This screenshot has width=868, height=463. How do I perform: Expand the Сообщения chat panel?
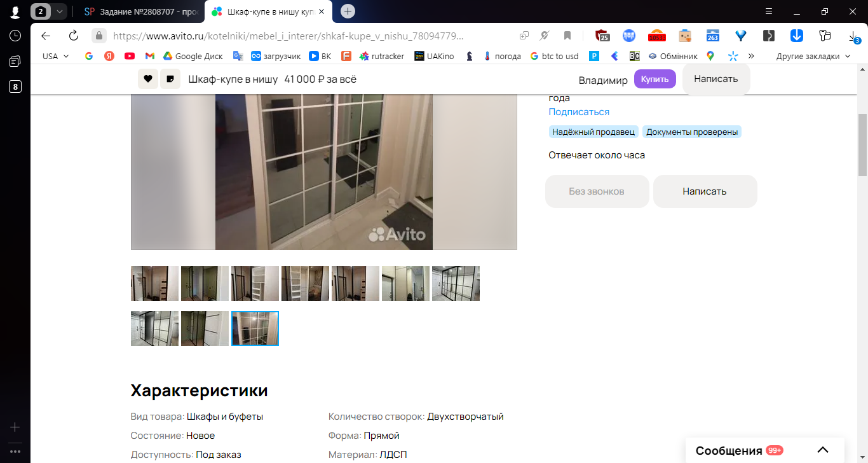[822, 450]
